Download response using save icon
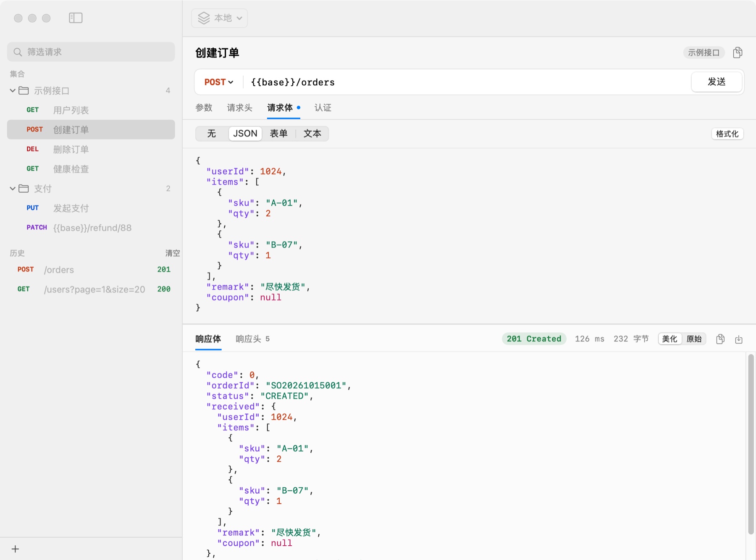Image resolution: width=756 pixels, height=560 pixels. point(739,339)
